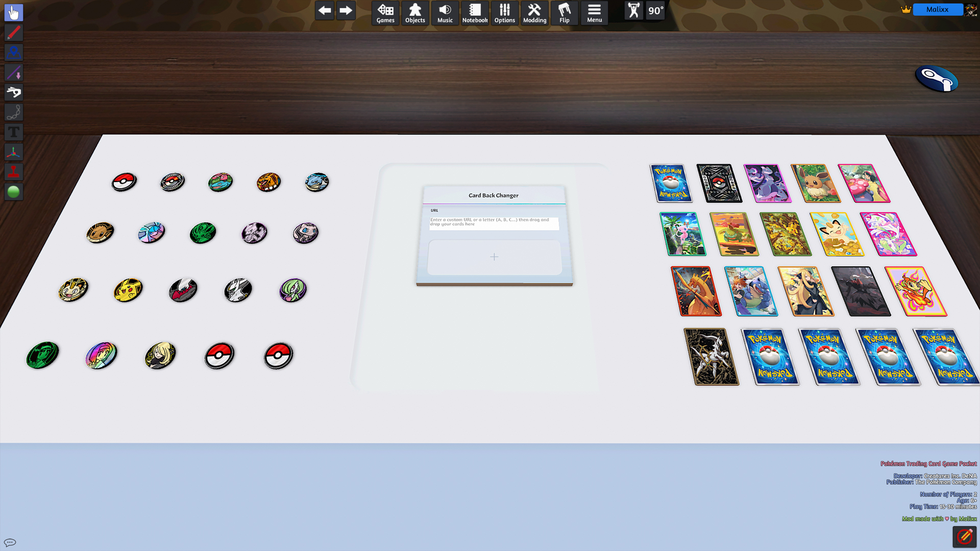Pick the Pikachu yellow coin token

coord(128,290)
